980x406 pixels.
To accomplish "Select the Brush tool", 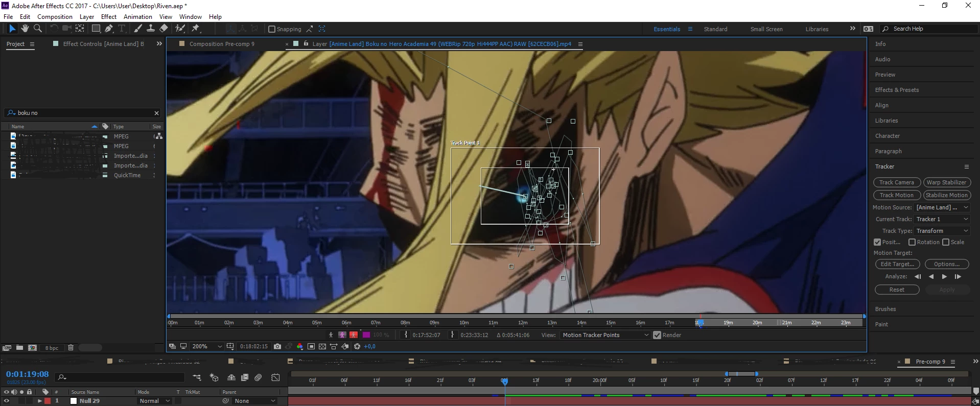I will (x=137, y=29).
